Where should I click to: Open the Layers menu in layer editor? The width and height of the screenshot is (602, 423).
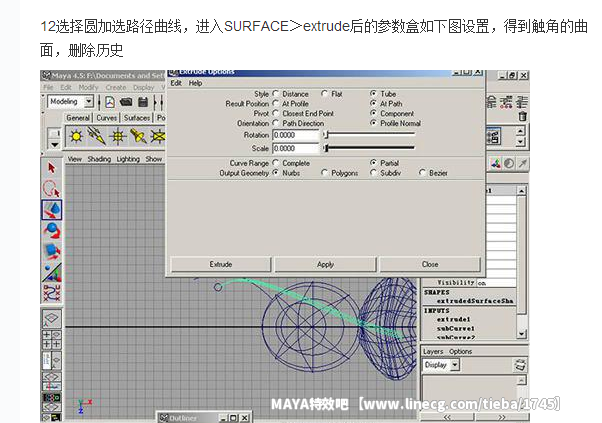[433, 352]
